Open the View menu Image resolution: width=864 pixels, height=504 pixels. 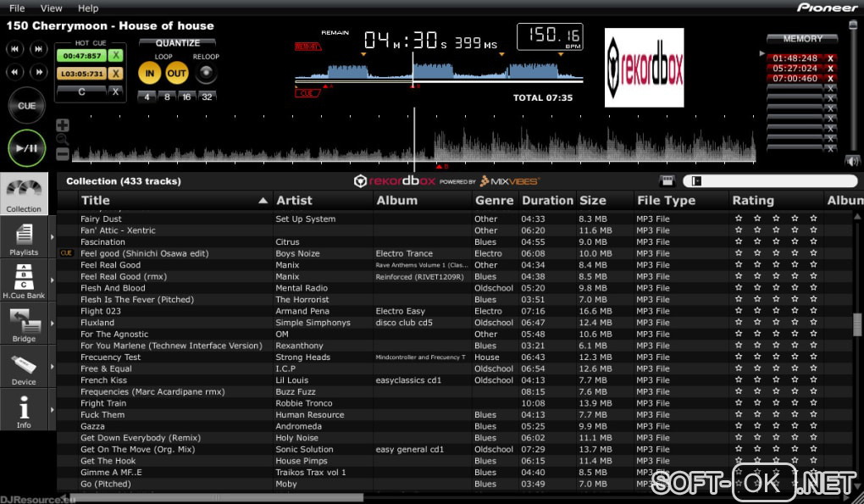(51, 8)
